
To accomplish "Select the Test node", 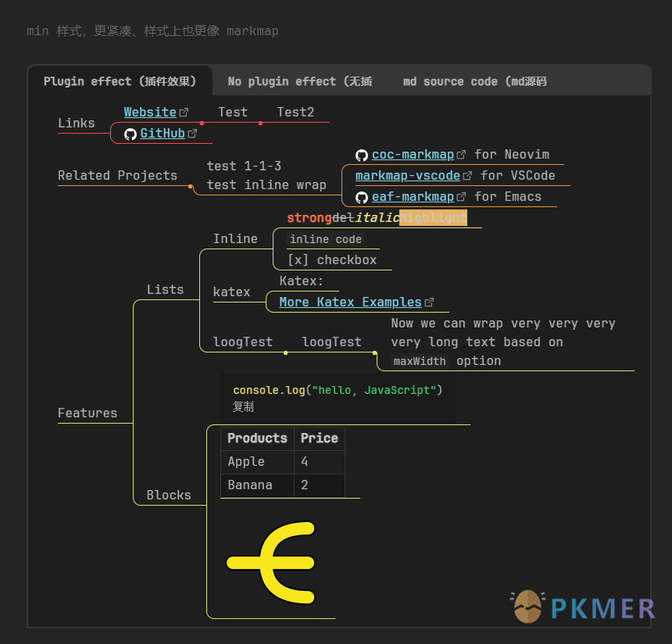I will [233, 113].
